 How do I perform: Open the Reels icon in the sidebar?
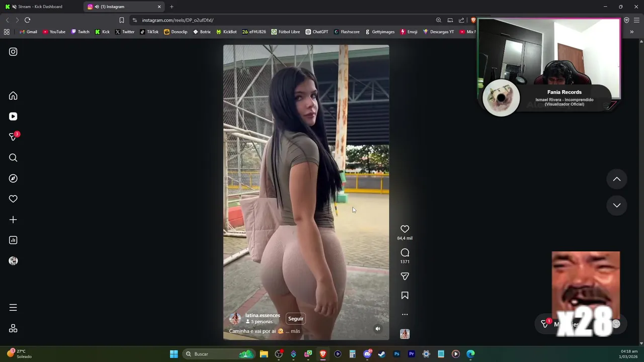pos(13,116)
